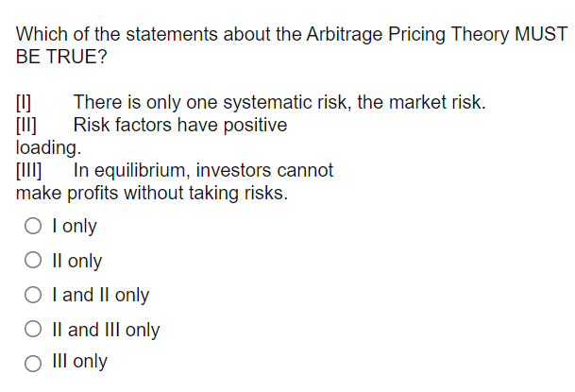Pick the "II and III only" radio button
Viewport: 575px width, 392px height.
tap(33, 329)
